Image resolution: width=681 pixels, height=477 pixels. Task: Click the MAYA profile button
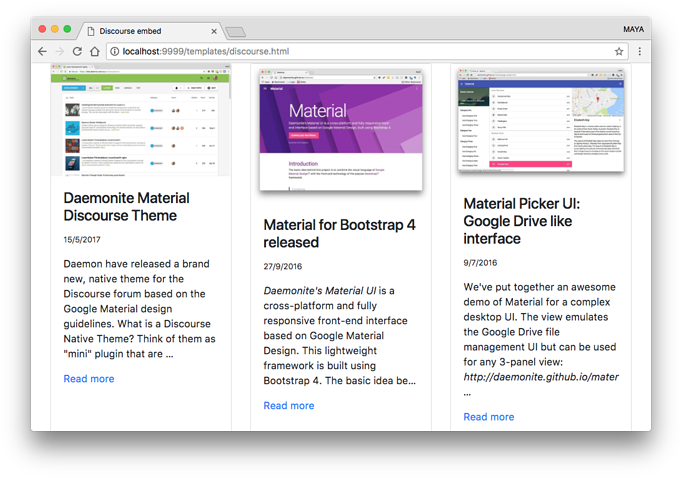pyautogui.click(x=633, y=30)
